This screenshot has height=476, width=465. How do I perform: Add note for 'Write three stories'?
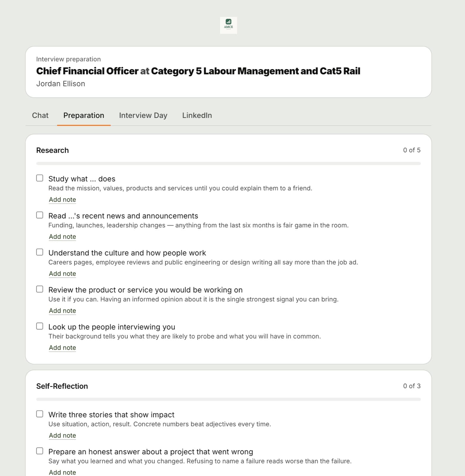62,436
